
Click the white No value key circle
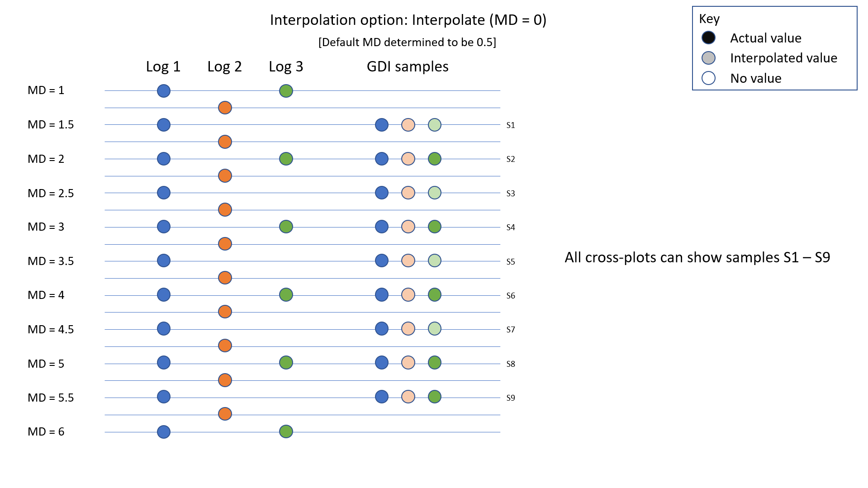[x=708, y=78]
